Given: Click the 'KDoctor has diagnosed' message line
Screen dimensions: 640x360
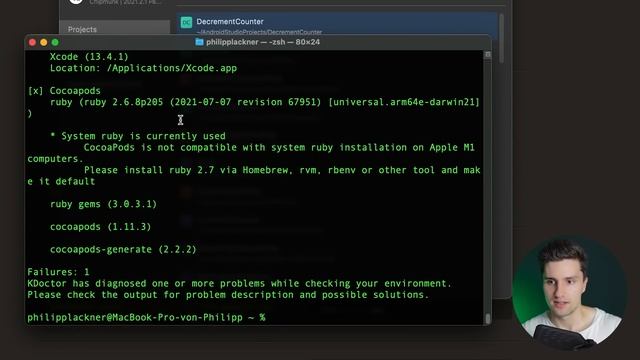Looking at the screenshot, I should tap(240, 283).
